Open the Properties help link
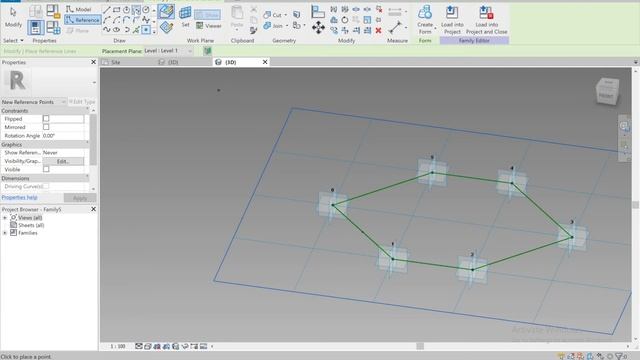The image size is (640, 360). (x=19, y=198)
